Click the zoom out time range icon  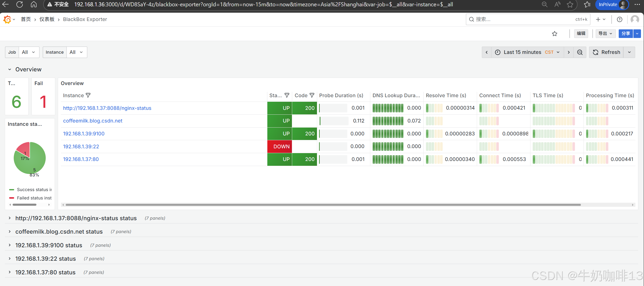(x=580, y=52)
